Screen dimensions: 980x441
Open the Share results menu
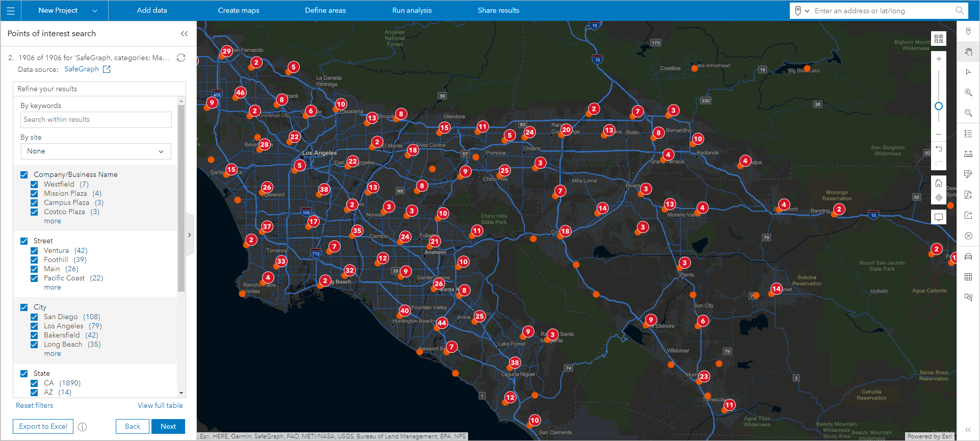(x=499, y=11)
